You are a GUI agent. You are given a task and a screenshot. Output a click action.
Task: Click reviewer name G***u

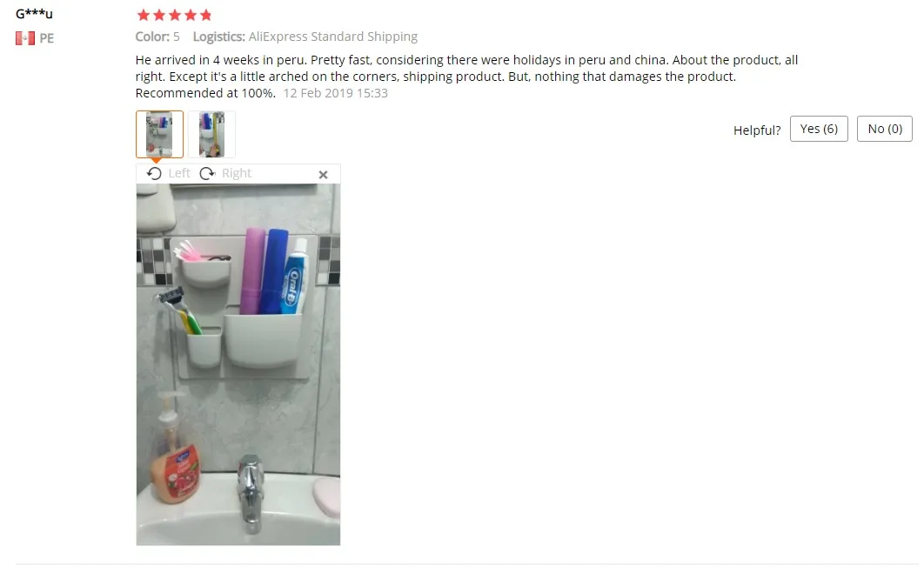(34, 13)
